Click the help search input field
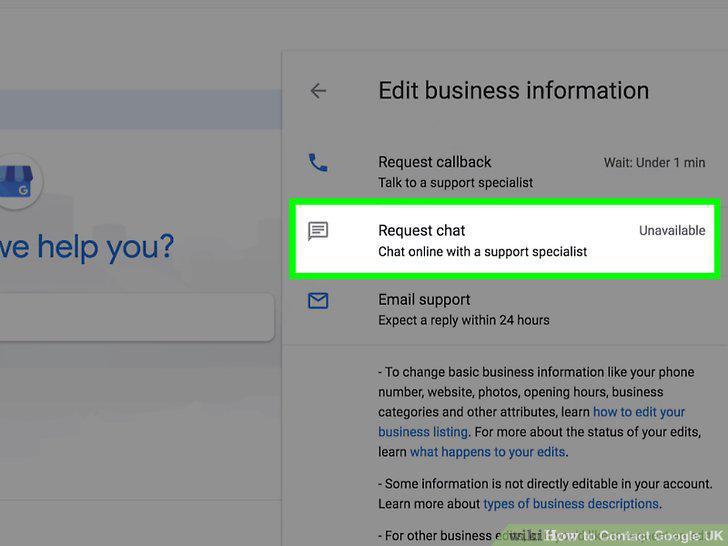Image resolution: width=728 pixels, height=546 pixels. click(137, 317)
